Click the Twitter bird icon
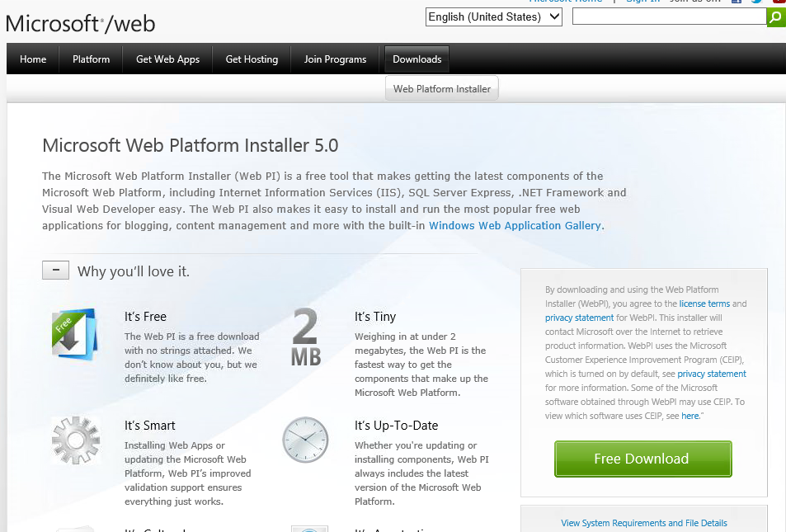 click(756, 2)
